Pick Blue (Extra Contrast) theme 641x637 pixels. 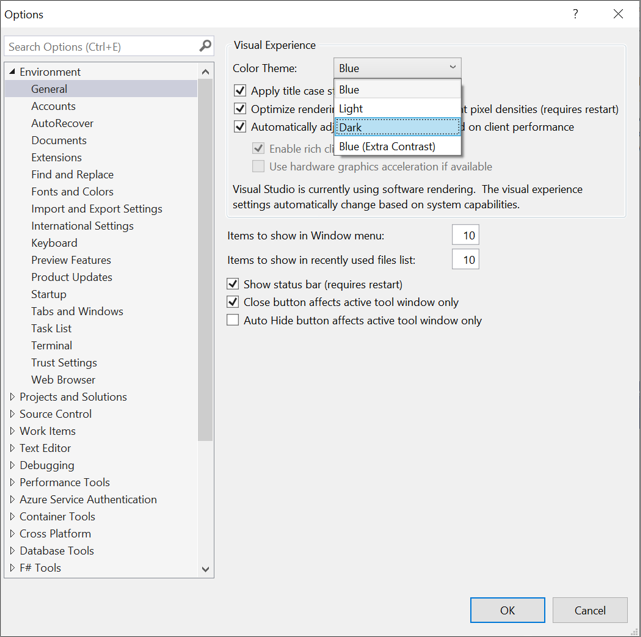click(397, 146)
